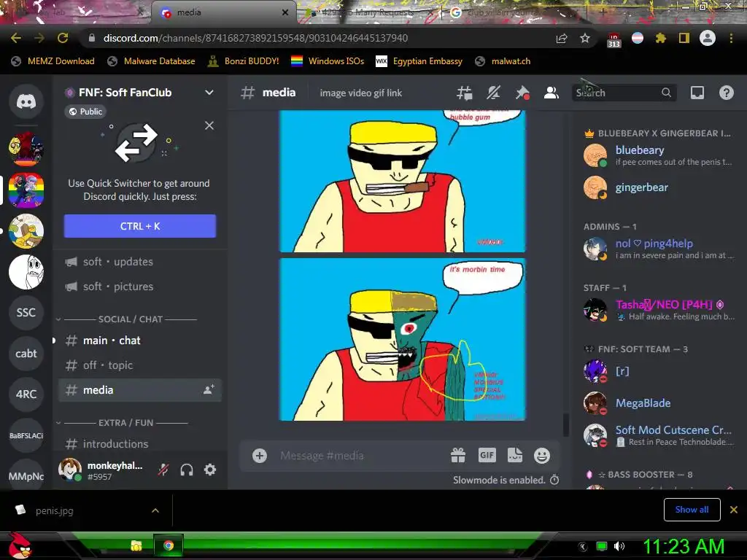Open Malware Database bookmark
747x560 pixels.
click(x=152, y=61)
